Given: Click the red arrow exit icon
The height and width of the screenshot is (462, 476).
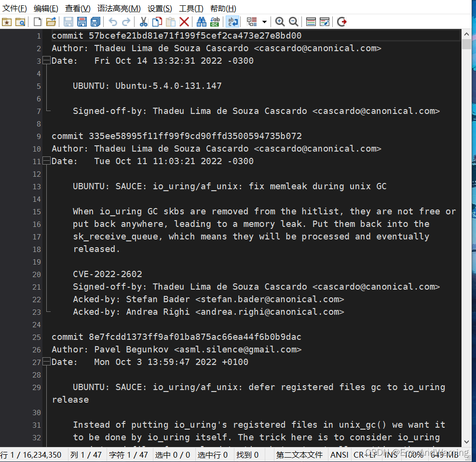Looking at the screenshot, I should tap(342, 22).
